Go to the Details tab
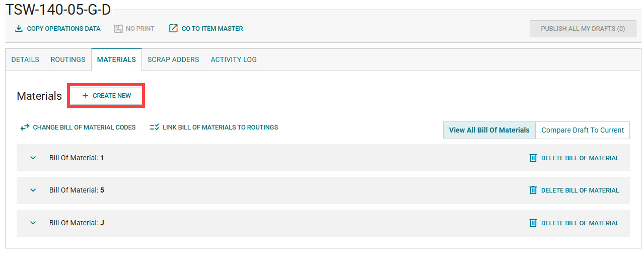Image resolution: width=644 pixels, height=253 pixels. [x=25, y=59]
